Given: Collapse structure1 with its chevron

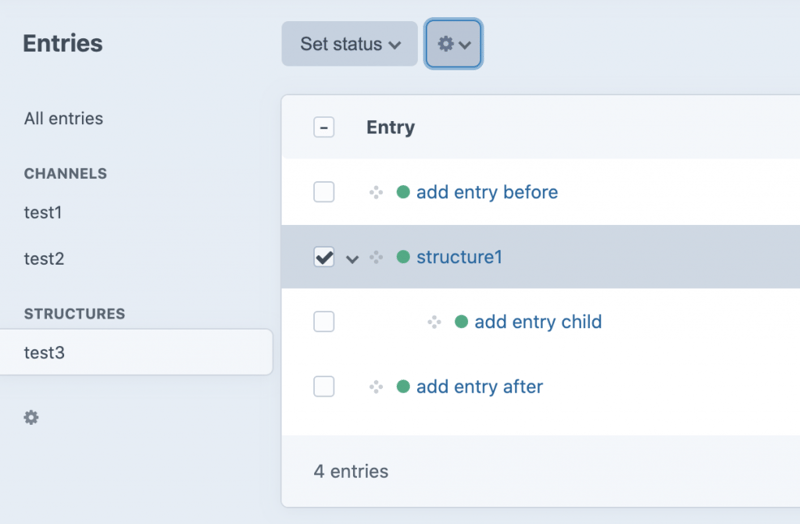Looking at the screenshot, I should click(x=352, y=259).
